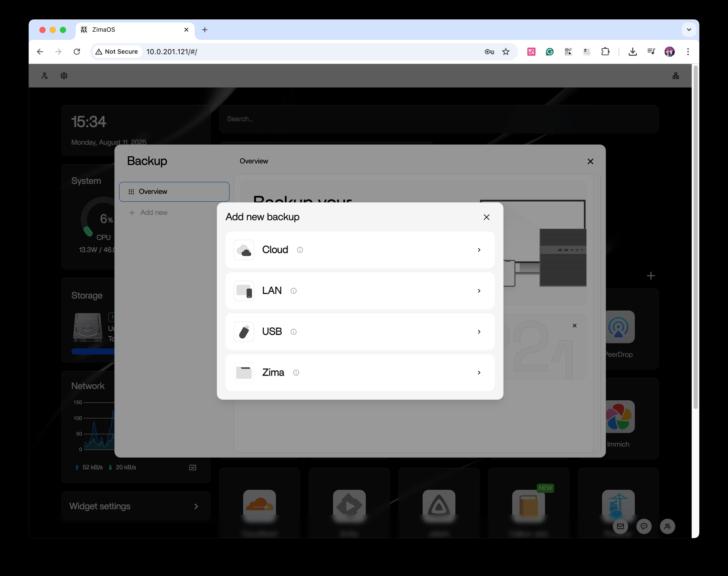This screenshot has height=576, width=728.
Task: Click the info icon beside Zima
Action: (x=296, y=373)
